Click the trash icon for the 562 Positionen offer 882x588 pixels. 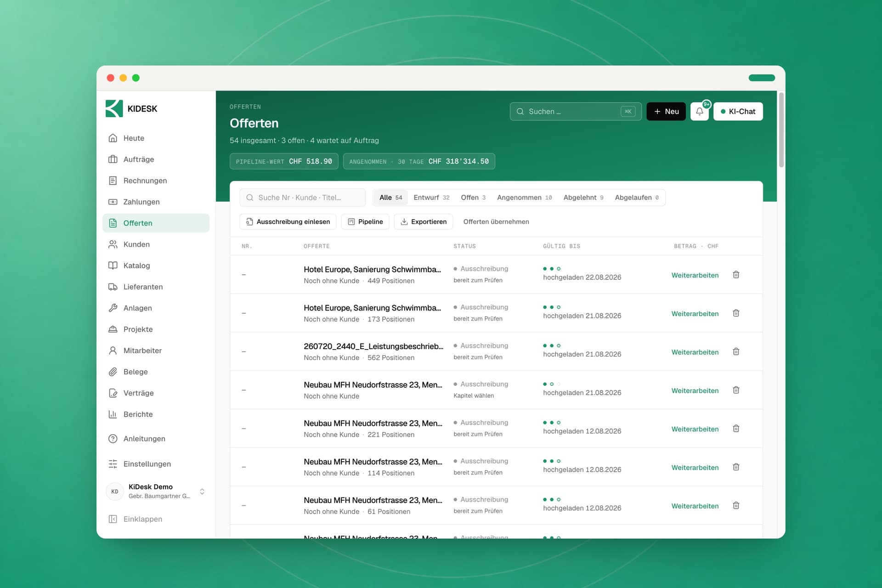pos(736,352)
